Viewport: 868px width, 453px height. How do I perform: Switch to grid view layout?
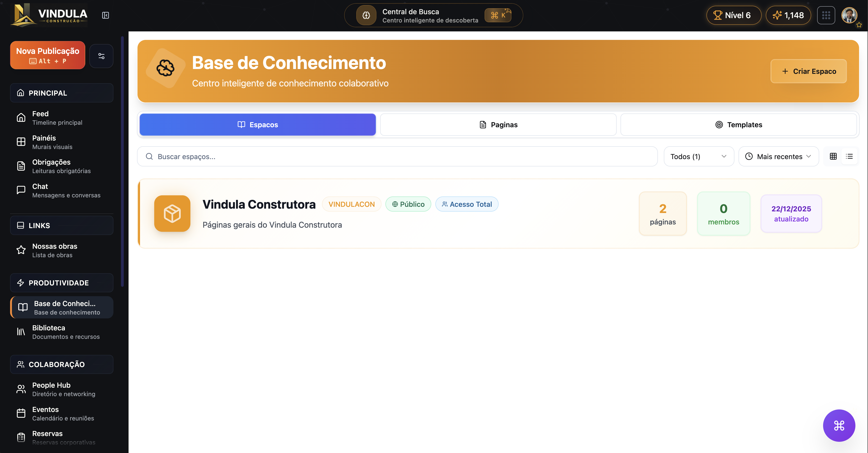click(x=833, y=156)
